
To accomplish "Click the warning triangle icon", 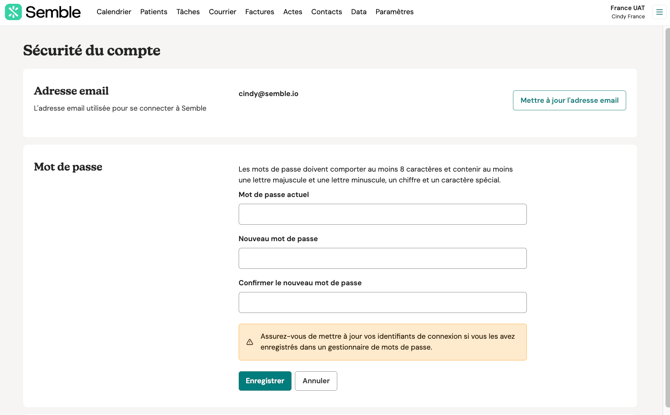I will coord(250,342).
